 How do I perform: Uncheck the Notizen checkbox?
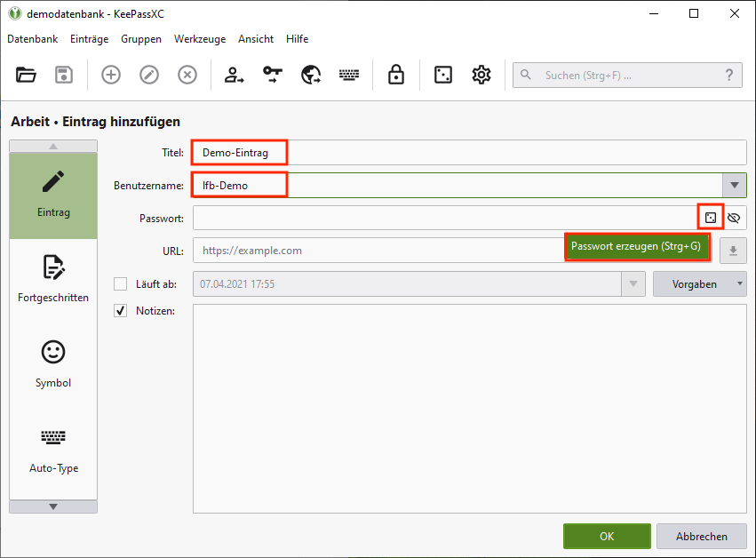(121, 311)
